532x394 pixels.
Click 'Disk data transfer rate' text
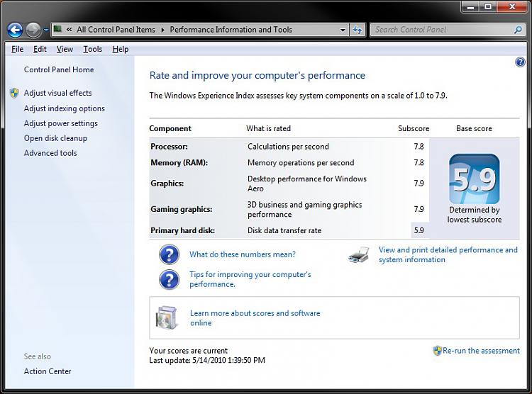[284, 230]
